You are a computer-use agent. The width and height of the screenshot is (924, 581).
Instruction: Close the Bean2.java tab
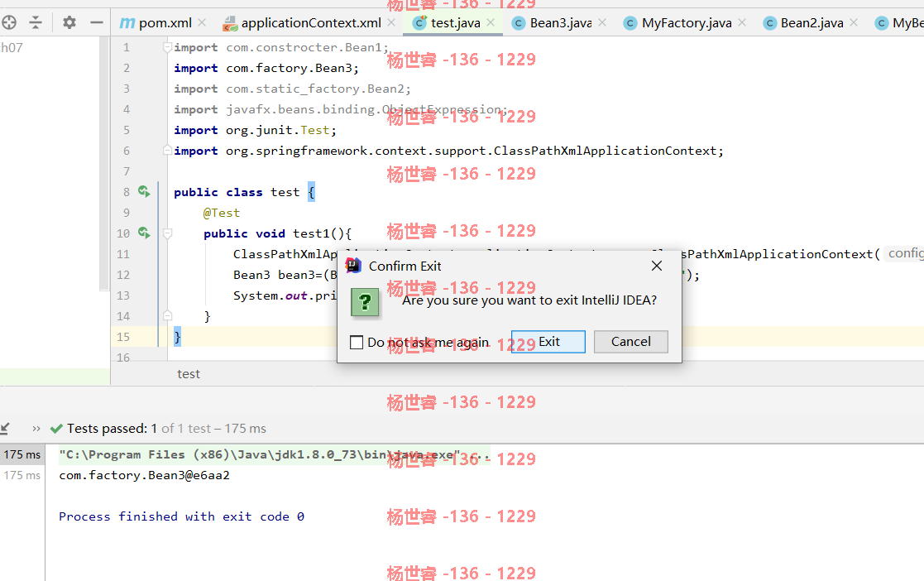click(x=854, y=22)
